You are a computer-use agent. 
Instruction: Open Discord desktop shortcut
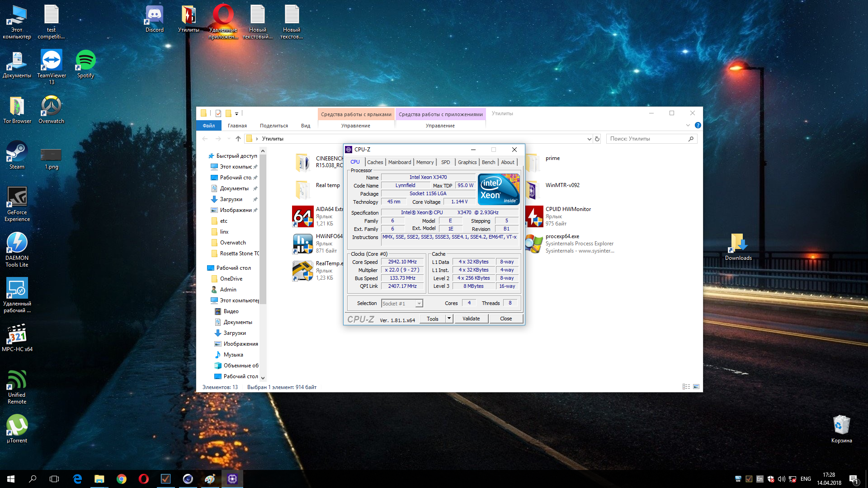click(x=154, y=19)
